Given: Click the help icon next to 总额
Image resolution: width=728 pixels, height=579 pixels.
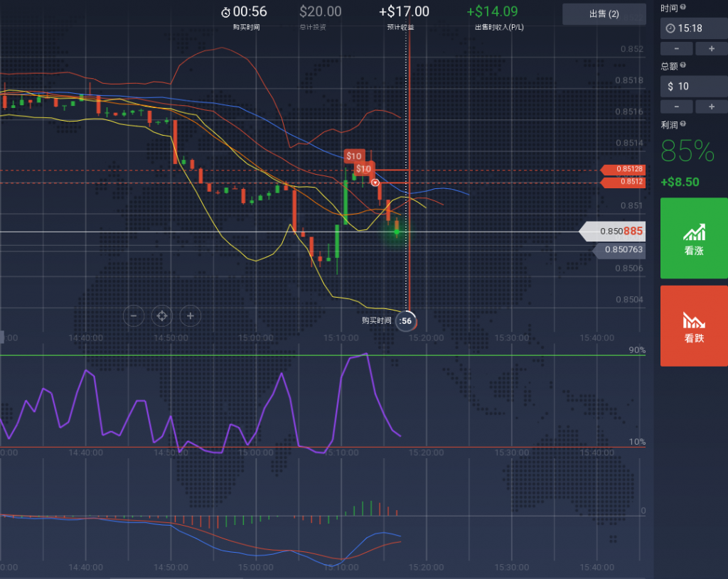Looking at the screenshot, I should (683, 65).
